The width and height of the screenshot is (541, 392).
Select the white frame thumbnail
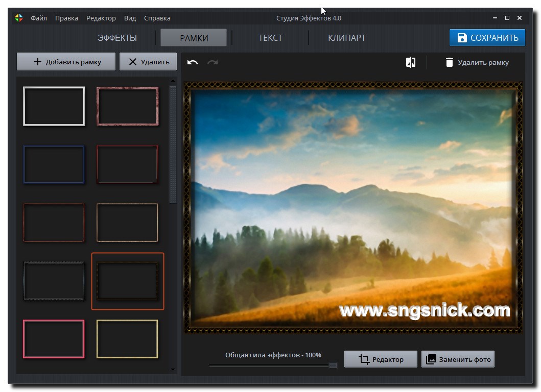(54, 106)
